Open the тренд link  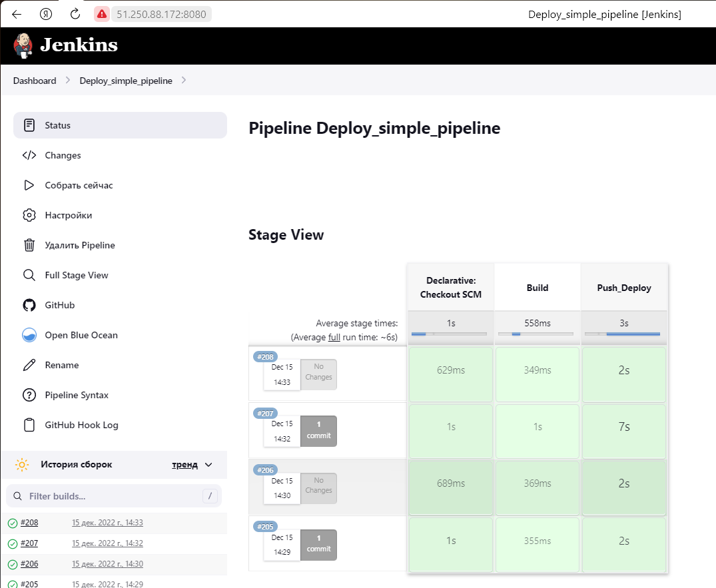pyautogui.click(x=184, y=465)
